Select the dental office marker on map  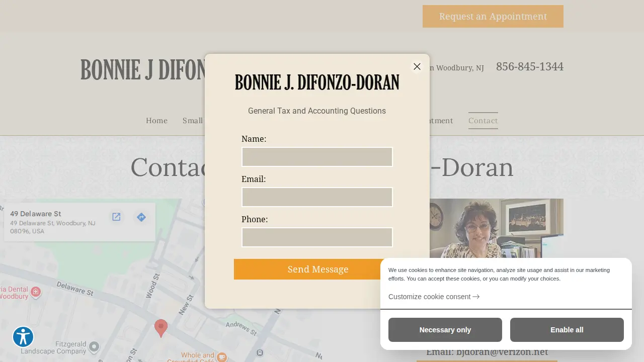[x=36, y=292]
